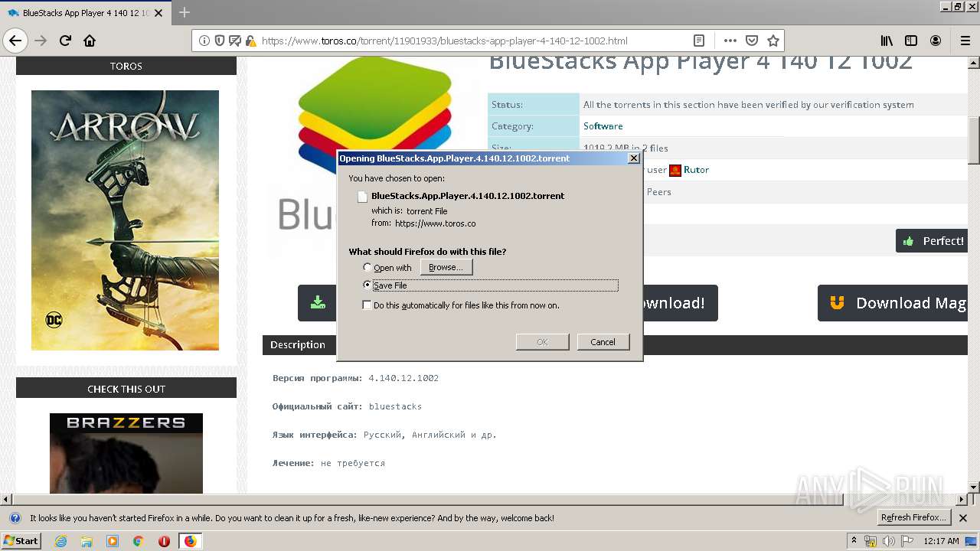The height and width of the screenshot is (551, 980).
Task: Open the Firefox hamburger menu
Action: 965,41
